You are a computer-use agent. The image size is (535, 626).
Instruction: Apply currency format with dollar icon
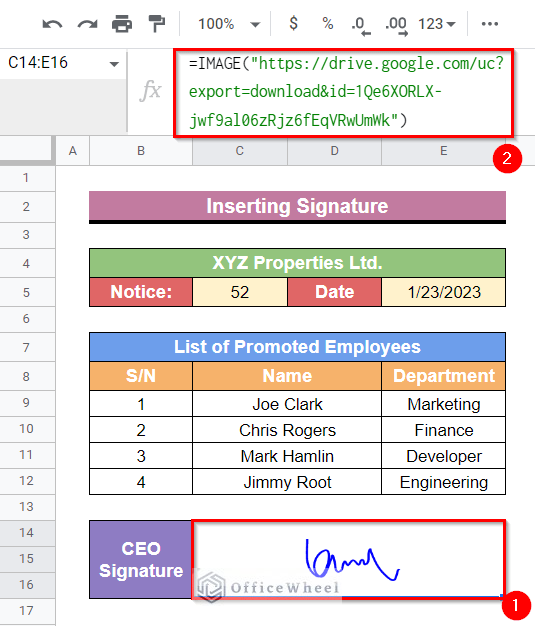tap(293, 23)
